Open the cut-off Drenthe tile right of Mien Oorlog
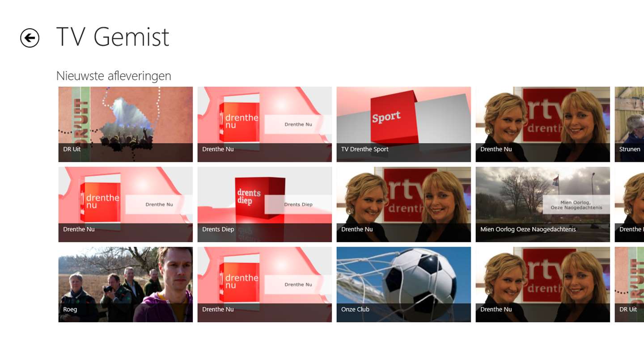 point(630,204)
